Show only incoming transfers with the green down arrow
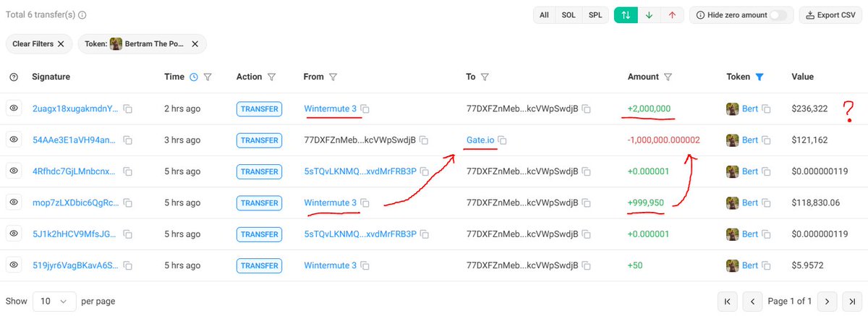Viewport: 868px width, 316px height. tap(649, 14)
